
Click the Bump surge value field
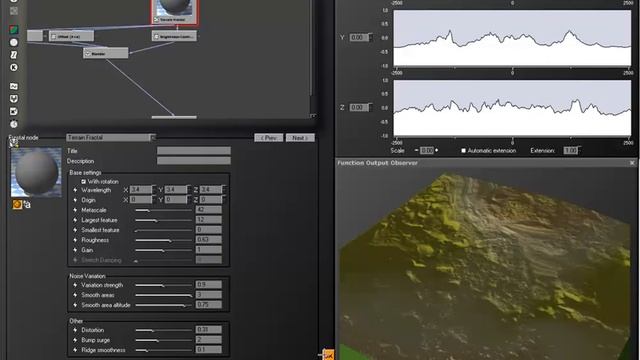point(209,340)
